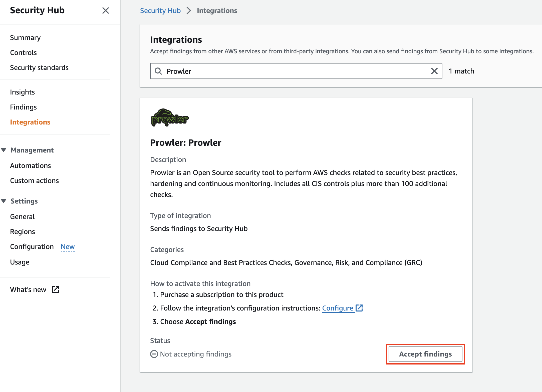Open external link icon beside Configure

(x=359, y=308)
